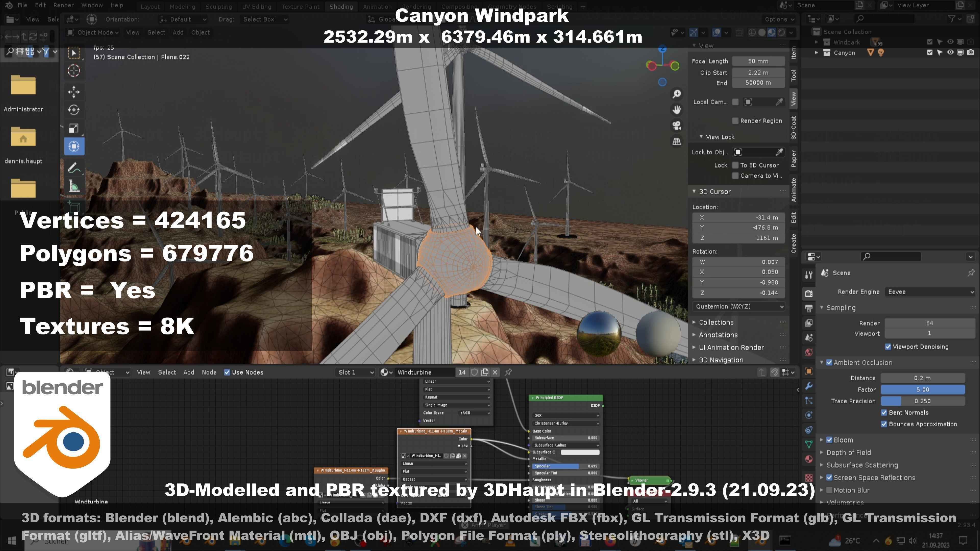Select the Rotate tool
This screenshot has height=551, width=980.
[x=74, y=110]
